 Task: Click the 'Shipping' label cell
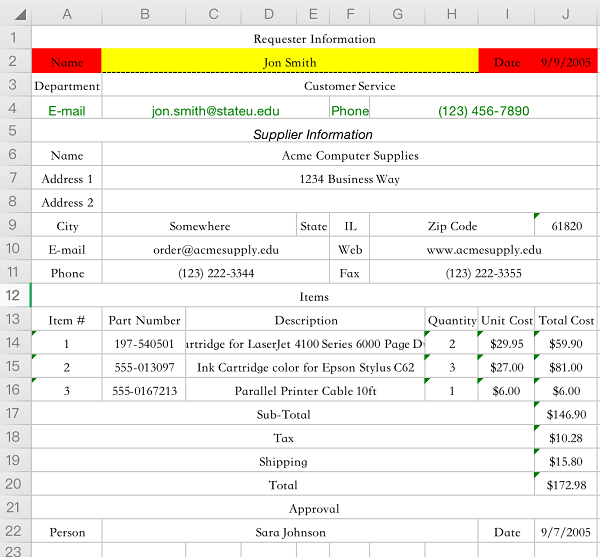(x=283, y=461)
